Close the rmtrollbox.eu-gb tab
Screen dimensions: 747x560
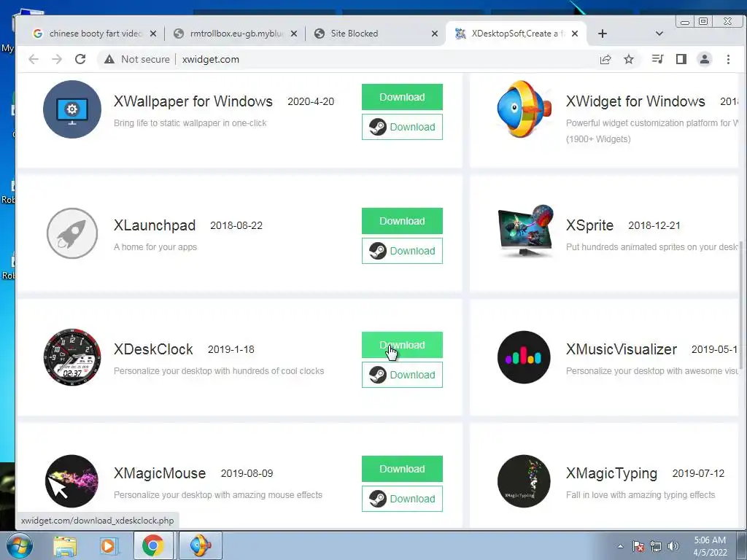(294, 34)
